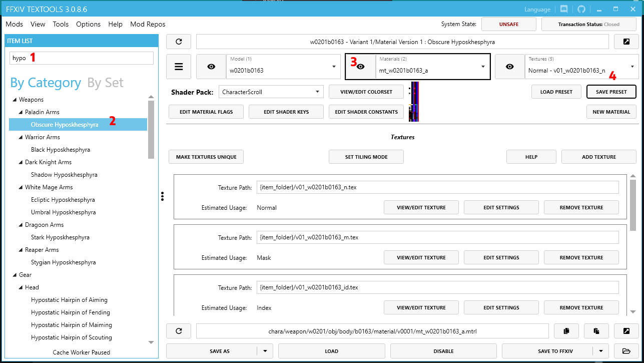Click Edit Shader Constants button
This screenshot has height=363, width=644.
tap(366, 112)
